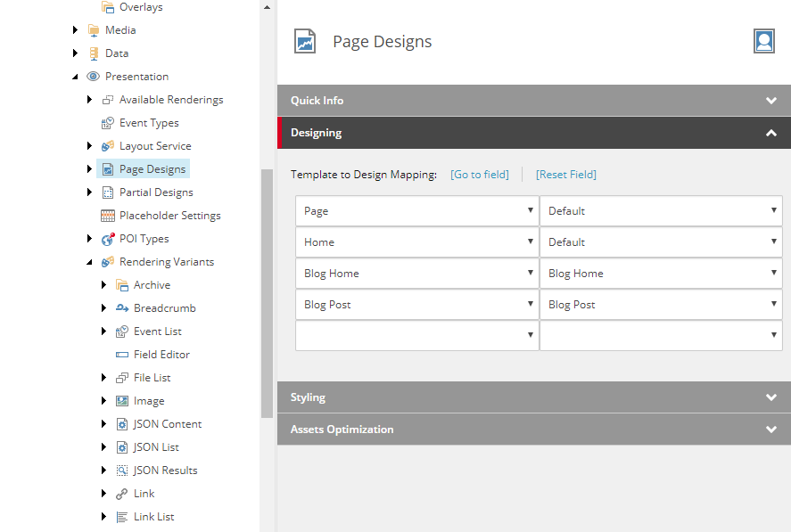The image size is (791, 532).
Task: Open the empty template dropdown
Action: pyautogui.click(x=417, y=335)
